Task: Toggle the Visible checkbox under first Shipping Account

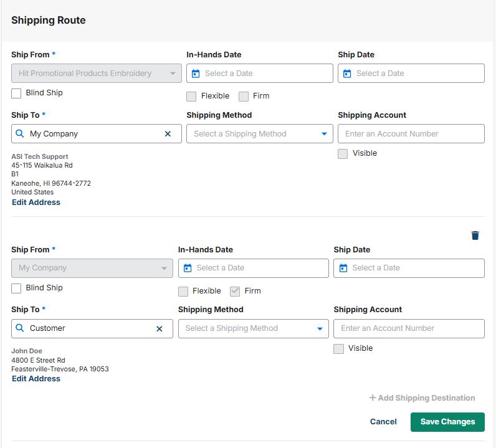Action: (x=343, y=154)
